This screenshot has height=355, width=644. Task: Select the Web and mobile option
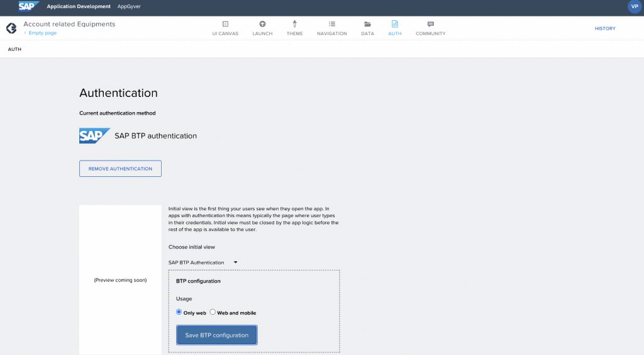(x=213, y=312)
